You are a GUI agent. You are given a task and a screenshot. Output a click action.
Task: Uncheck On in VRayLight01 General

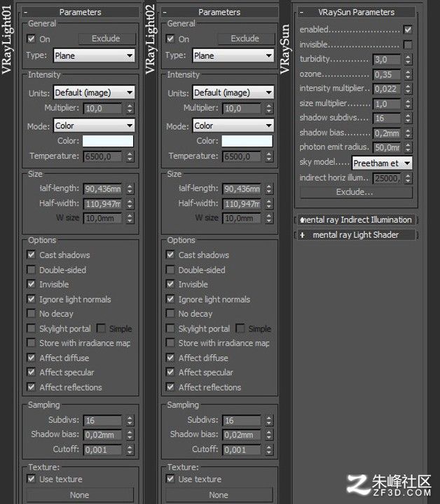coord(31,39)
